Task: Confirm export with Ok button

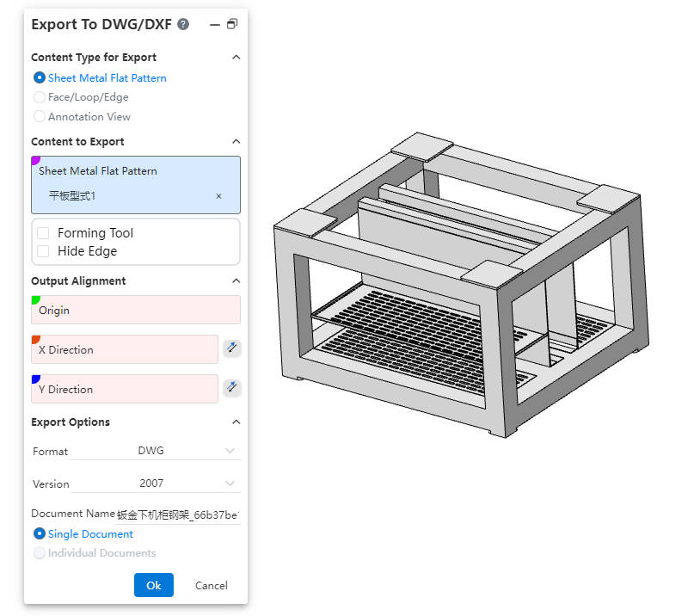Action: point(154,585)
